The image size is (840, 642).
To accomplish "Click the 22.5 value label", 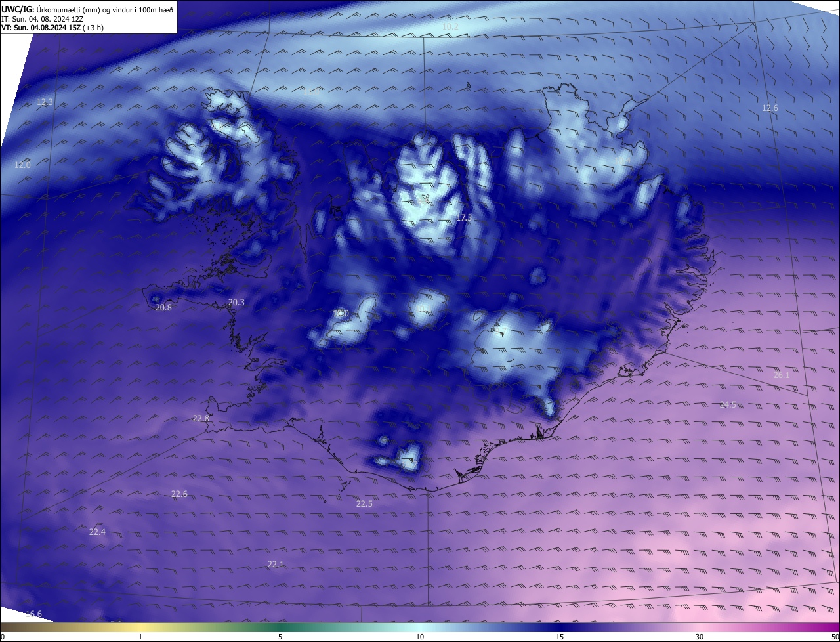I will click(364, 503).
